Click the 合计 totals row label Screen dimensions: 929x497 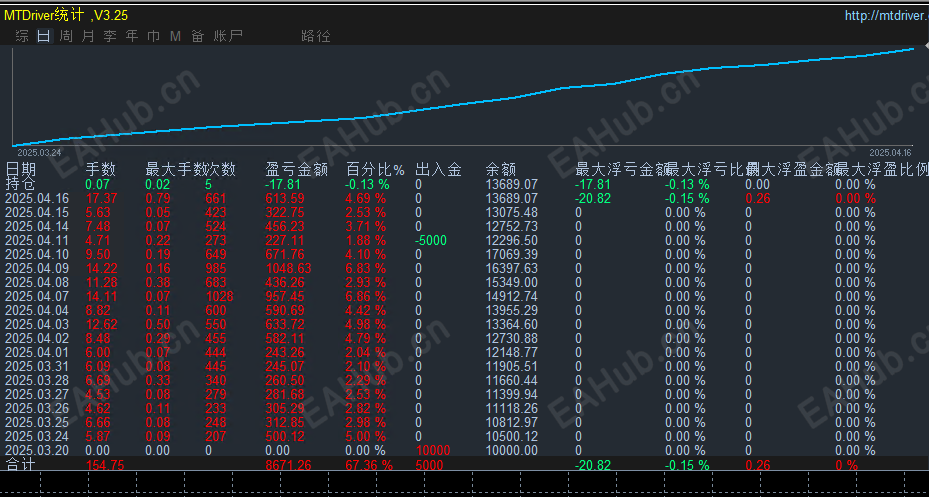tap(20, 464)
